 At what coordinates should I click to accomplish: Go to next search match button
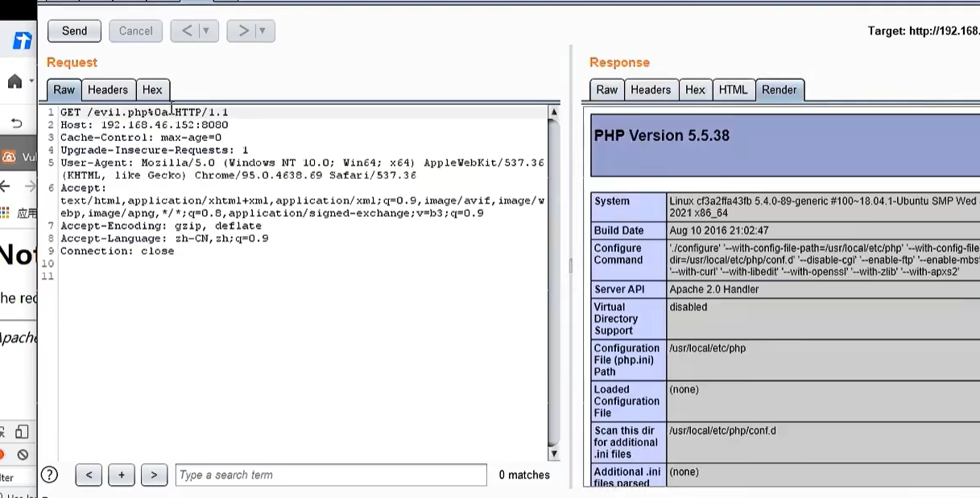point(154,475)
